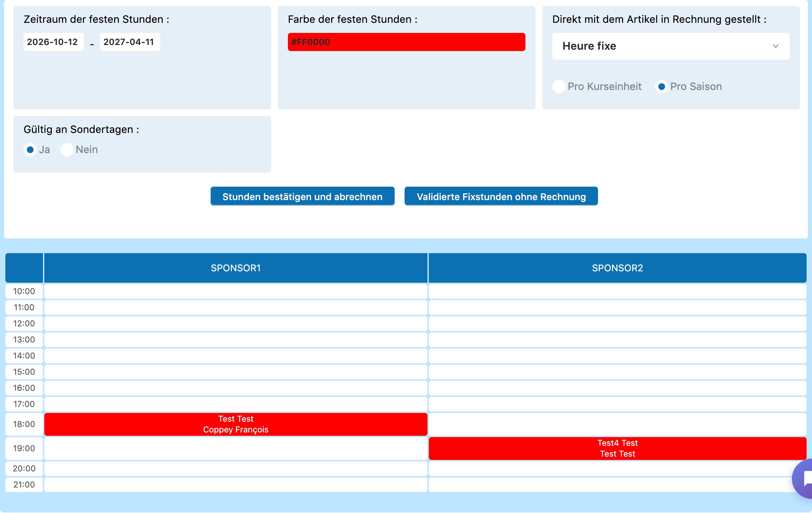Click the 18:00 time label
This screenshot has width=812, height=513.
point(24,424)
